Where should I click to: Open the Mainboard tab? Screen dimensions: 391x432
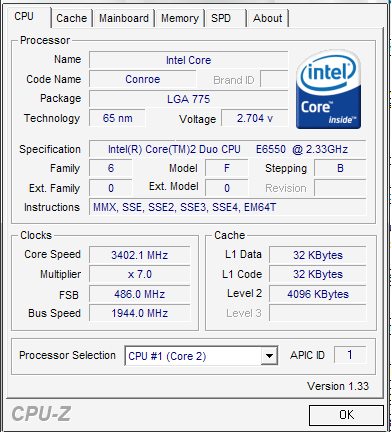pos(124,18)
